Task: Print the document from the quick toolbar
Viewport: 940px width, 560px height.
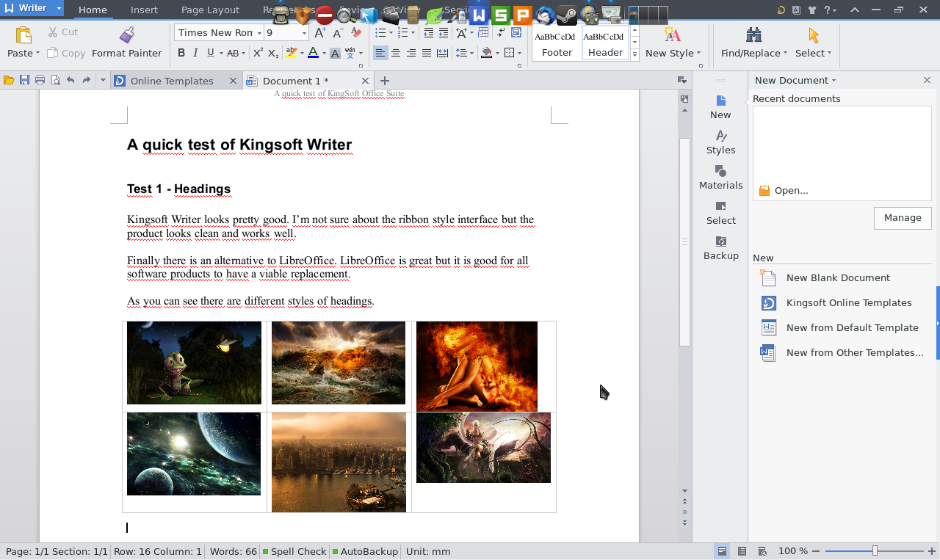Action: tap(40, 81)
